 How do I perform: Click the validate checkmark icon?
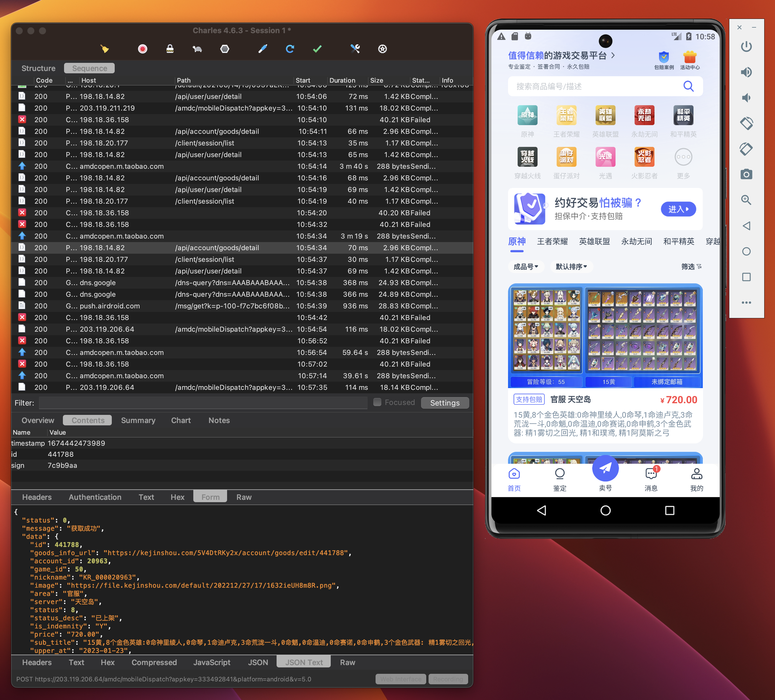[317, 49]
